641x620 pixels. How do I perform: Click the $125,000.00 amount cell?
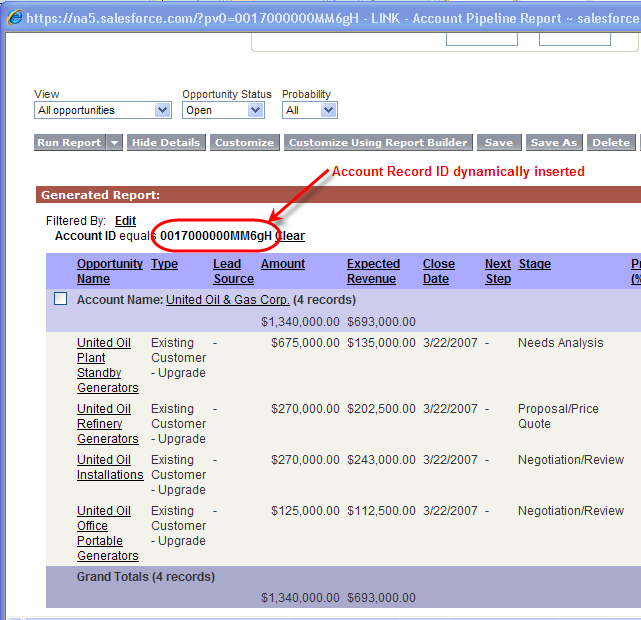305,511
